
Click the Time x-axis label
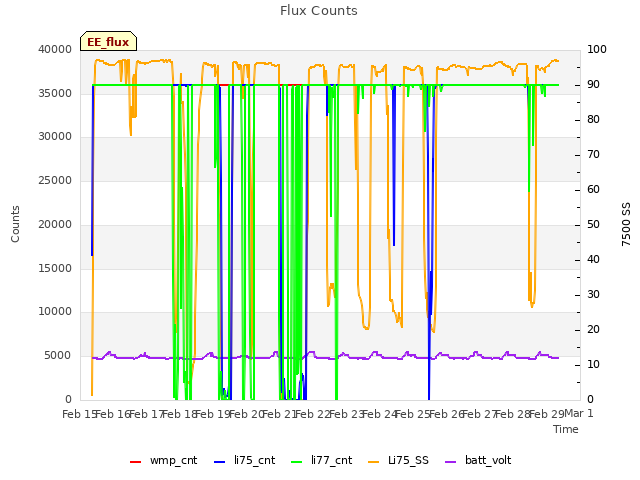point(566,429)
